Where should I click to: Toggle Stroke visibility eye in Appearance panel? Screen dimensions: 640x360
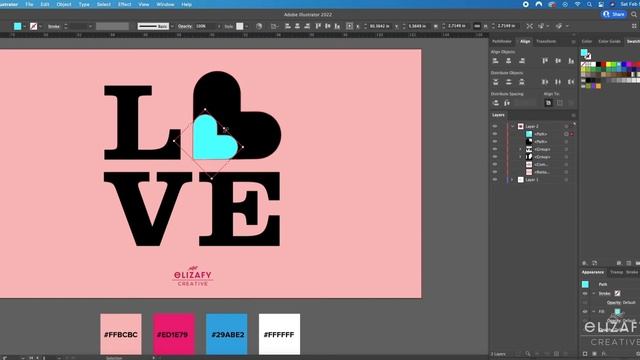585,293
